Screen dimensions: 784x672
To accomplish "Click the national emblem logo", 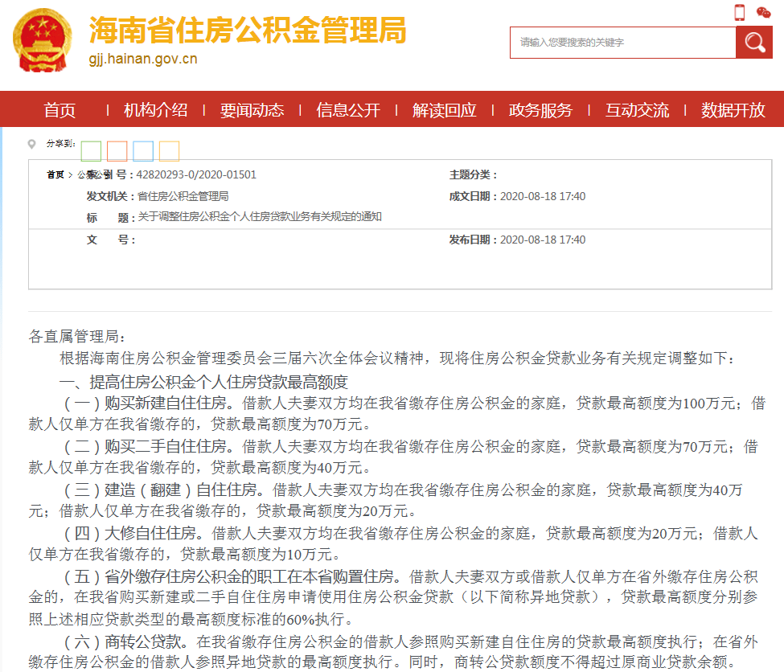I will (43, 40).
